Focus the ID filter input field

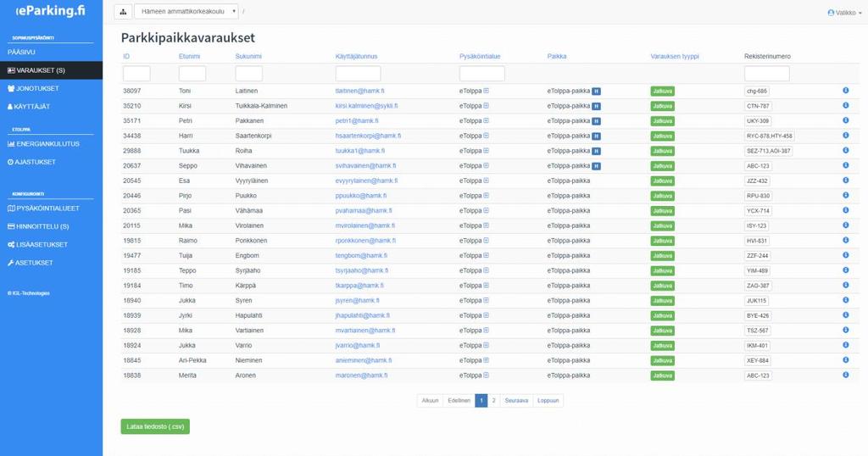pos(136,74)
